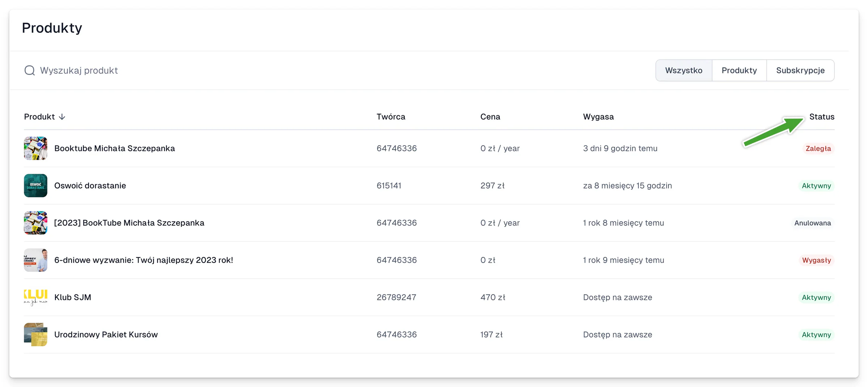This screenshot has height=387, width=868.
Task: Click the Wygasły status badge
Action: coord(816,260)
